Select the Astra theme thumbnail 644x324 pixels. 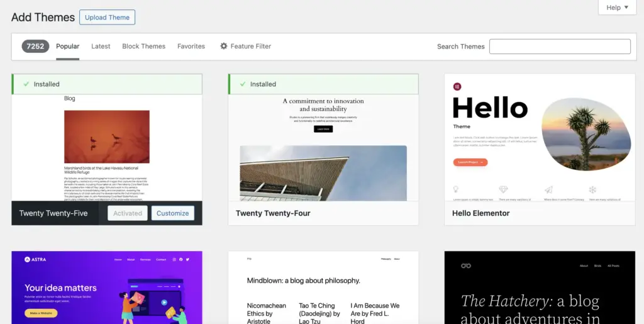point(107,288)
